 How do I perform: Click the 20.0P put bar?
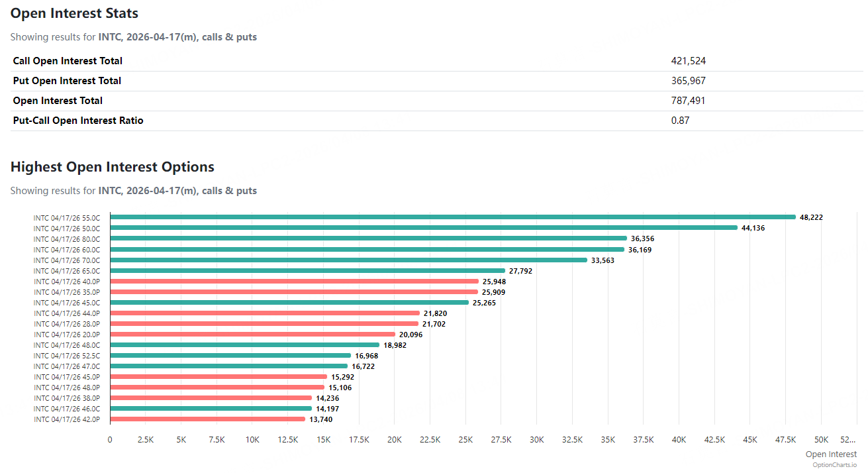252,334
